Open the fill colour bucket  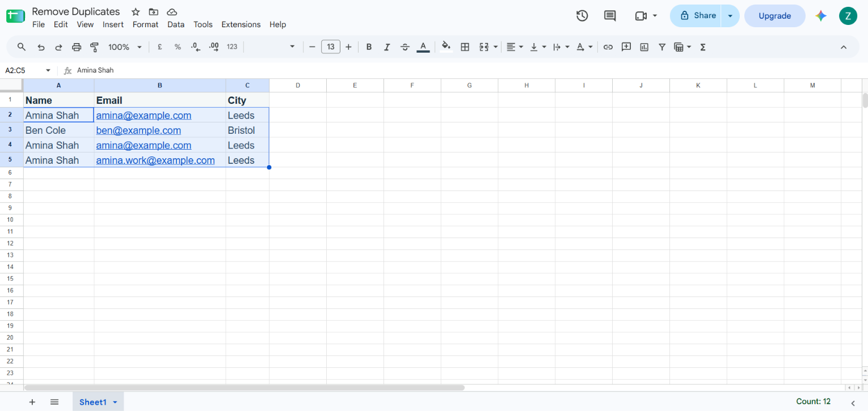tap(446, 46)
